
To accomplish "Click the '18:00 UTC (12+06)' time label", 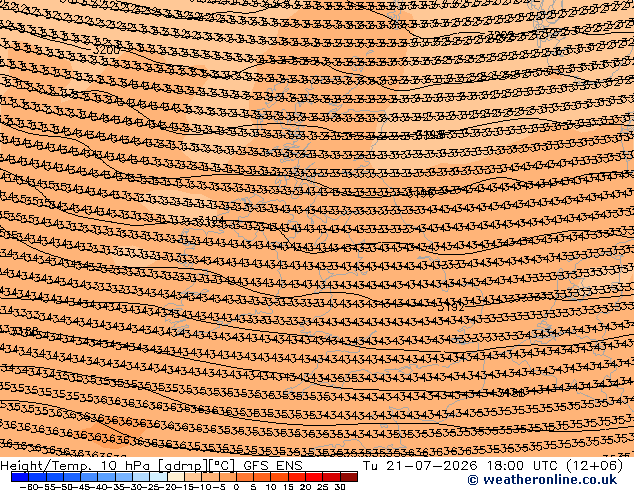I will tap(555, 466).
